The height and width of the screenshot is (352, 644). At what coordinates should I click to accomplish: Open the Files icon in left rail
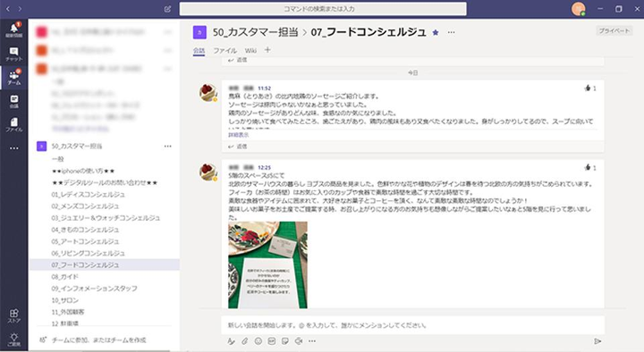pyautogui.click(x=14, y=124)
